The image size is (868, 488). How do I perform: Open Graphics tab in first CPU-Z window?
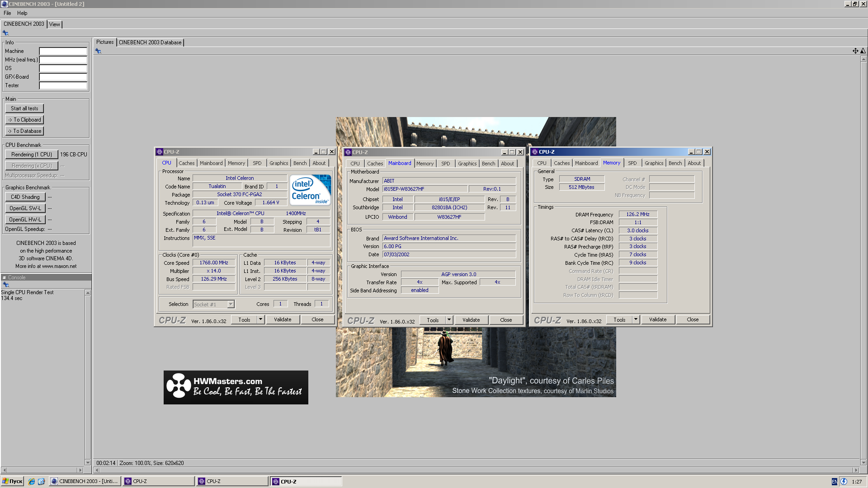tap(278, 163)
